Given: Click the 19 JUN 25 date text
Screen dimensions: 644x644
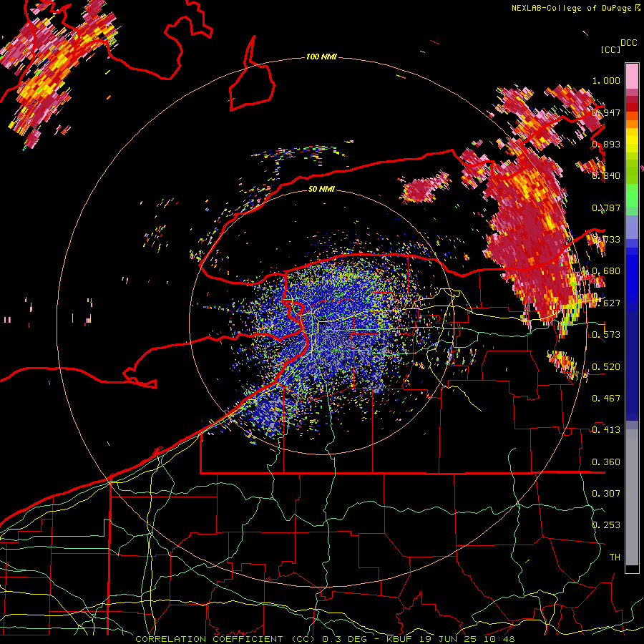Looking at the screenshot, I should click(x=448, y=639).
